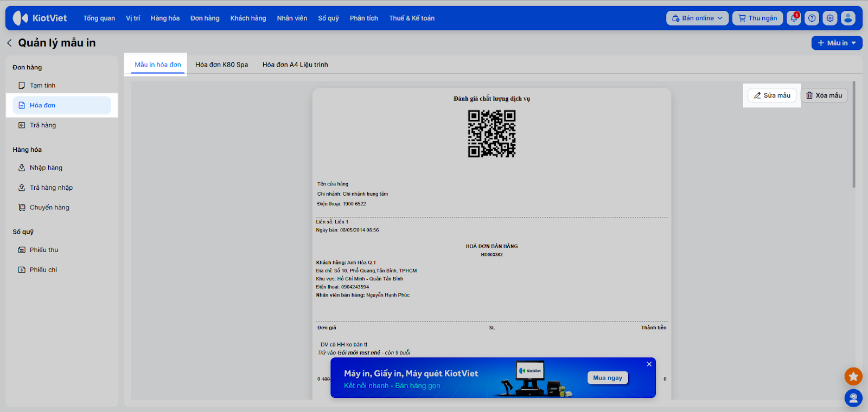Open the Tổng quan menu
The width and height of the screenshot is (868, 412).
(x=99, y=18)
